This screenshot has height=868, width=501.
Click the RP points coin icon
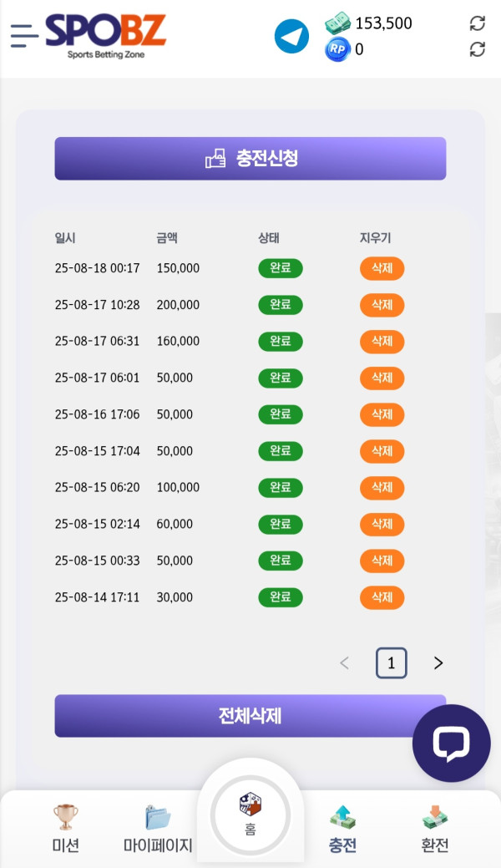tap(337, 49)
